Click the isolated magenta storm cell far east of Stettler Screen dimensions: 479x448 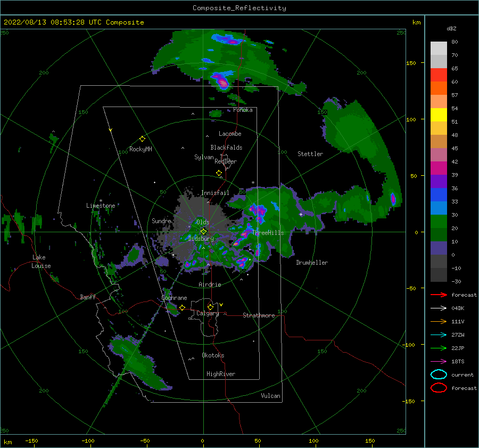click(x=393, y=199)
